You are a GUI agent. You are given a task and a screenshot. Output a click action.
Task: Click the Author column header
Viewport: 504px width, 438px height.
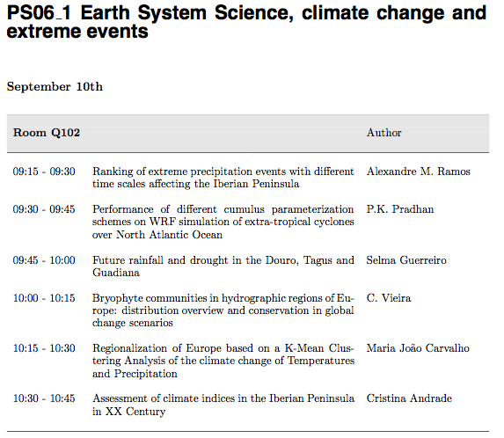pyautogui.click(x=384, y=133)
